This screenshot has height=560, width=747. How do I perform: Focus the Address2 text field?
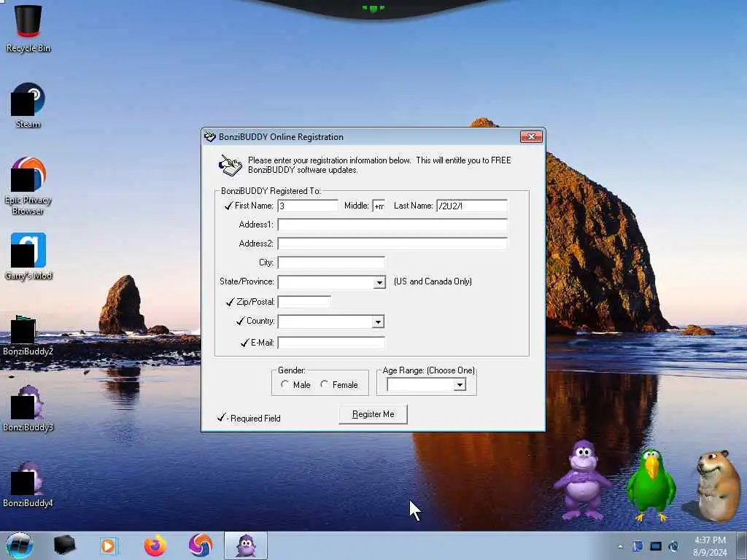392,244
